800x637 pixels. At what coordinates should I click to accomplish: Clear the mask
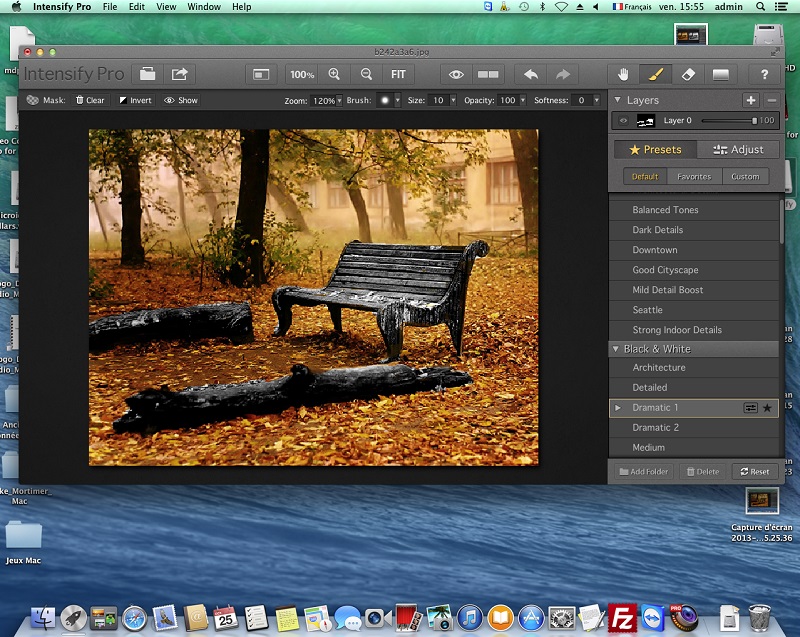[90, 100]
